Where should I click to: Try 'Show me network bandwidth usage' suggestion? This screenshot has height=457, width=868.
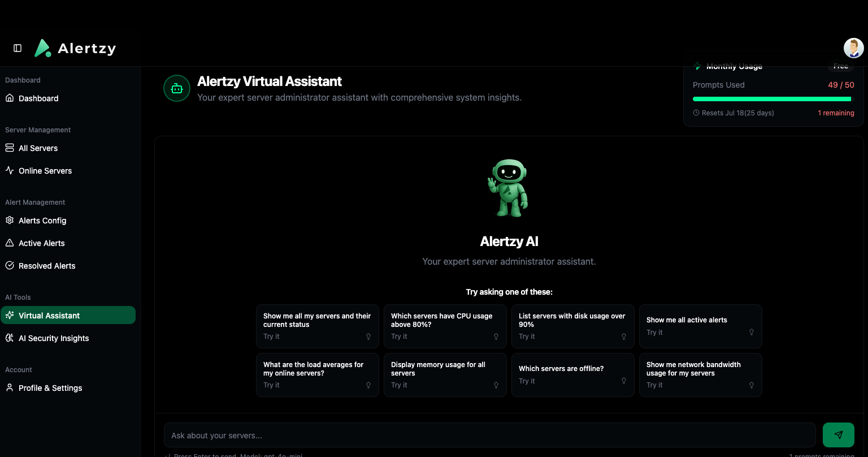pos(701,375)
